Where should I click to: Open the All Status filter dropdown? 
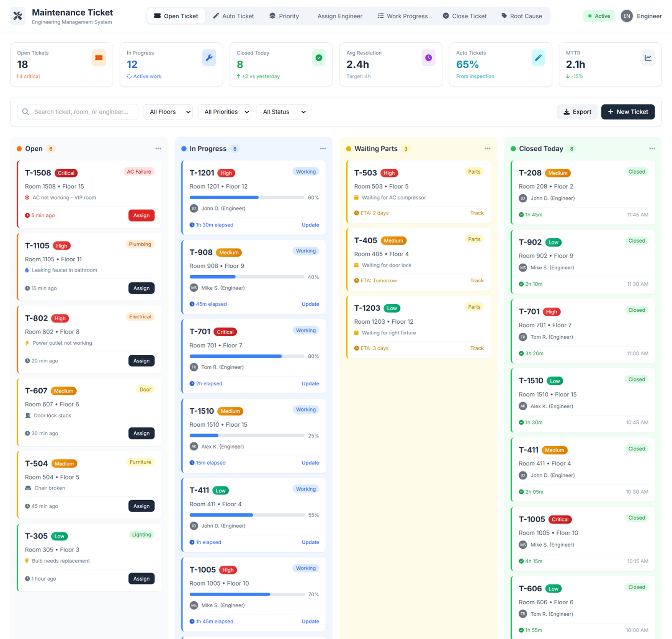click(282, 112)
